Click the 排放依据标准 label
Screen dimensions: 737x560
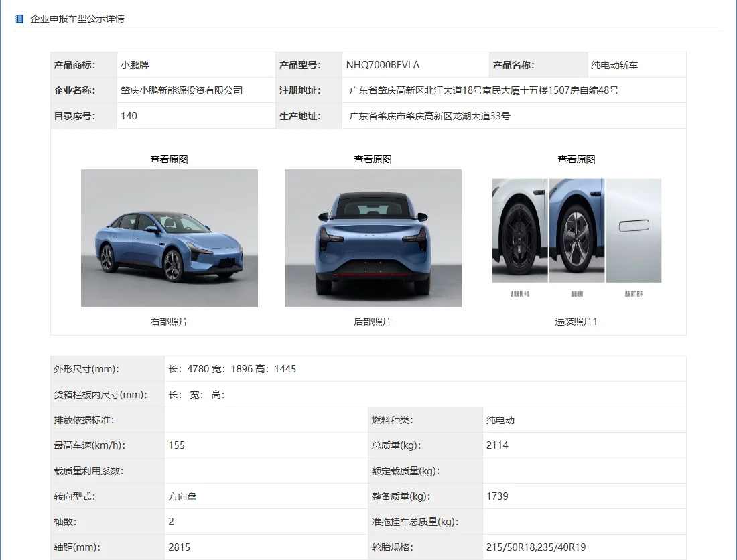84,420
